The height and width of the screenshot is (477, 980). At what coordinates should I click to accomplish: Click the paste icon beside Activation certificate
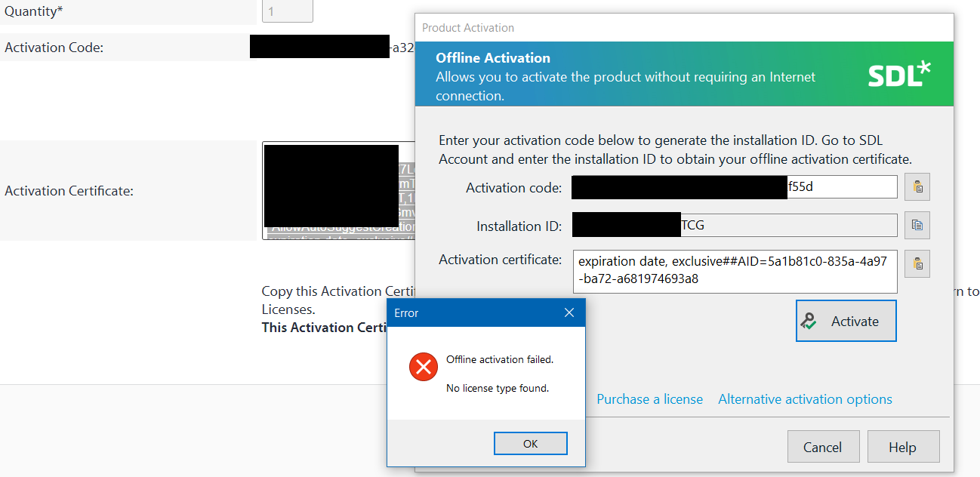(x=917, y=263)
